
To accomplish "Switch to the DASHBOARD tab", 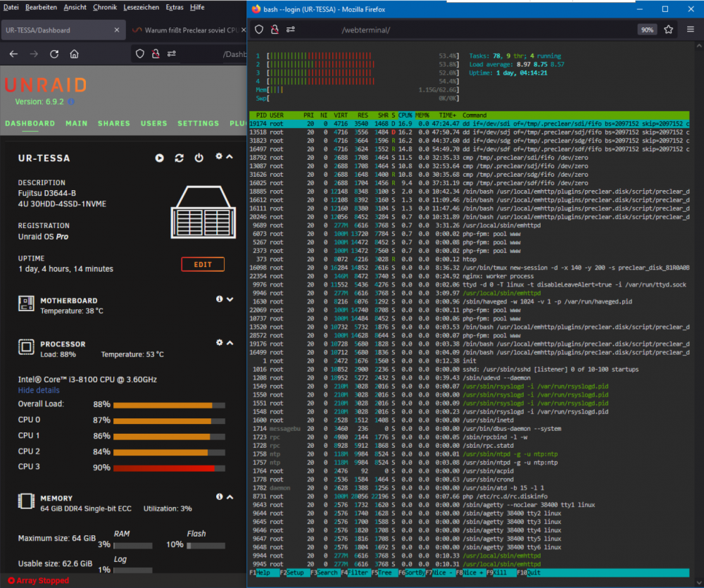I will 30,123.
